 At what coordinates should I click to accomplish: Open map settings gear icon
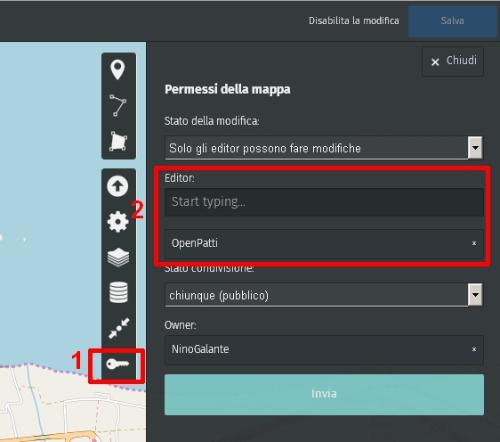click(x=118, y=222)
